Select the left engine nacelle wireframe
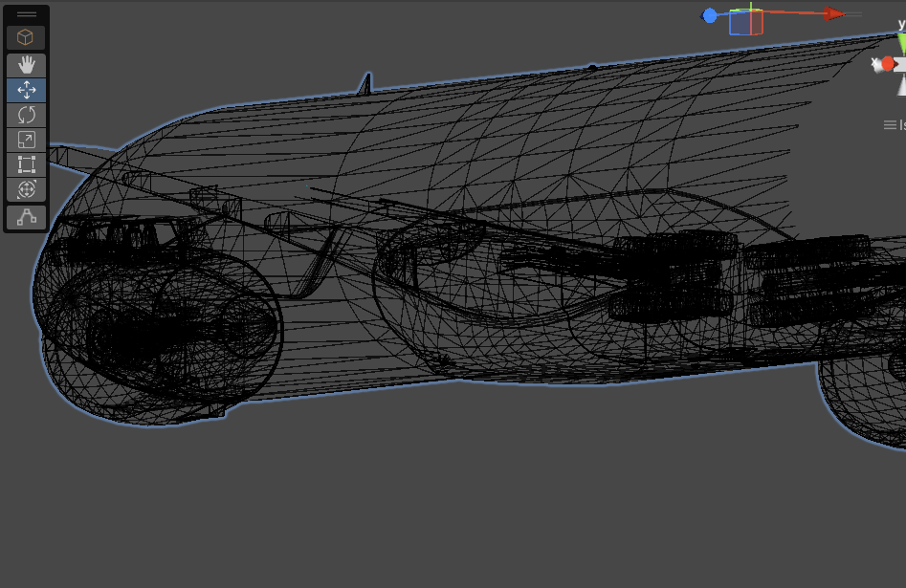Screen dimensions: 906x588 click(x=158, y=330)
